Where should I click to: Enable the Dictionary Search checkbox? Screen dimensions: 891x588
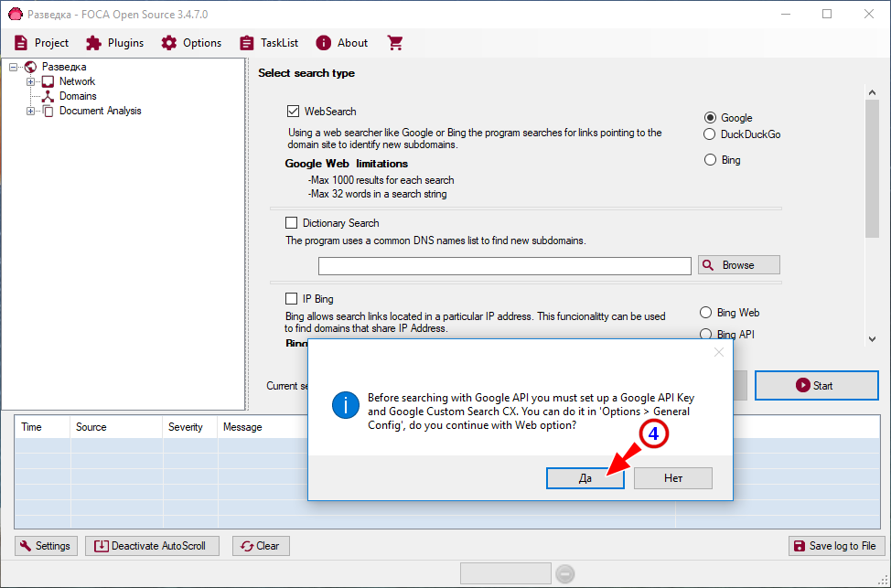[x=291, y=223]
